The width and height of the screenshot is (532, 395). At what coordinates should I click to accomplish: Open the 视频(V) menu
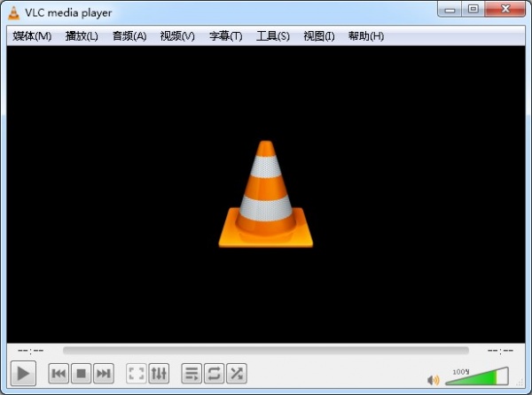(x=177, y=36)
